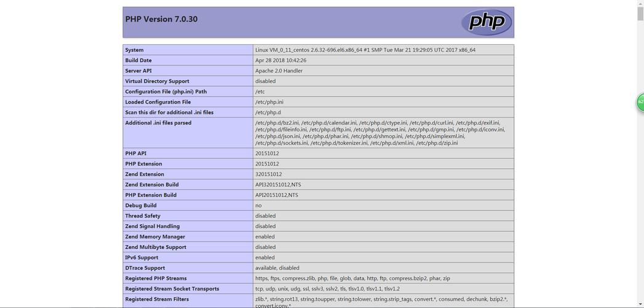The width and height of the screenshot is (644, 308).
Task: Select the '/etc/php.d' value
Action: 268,112
